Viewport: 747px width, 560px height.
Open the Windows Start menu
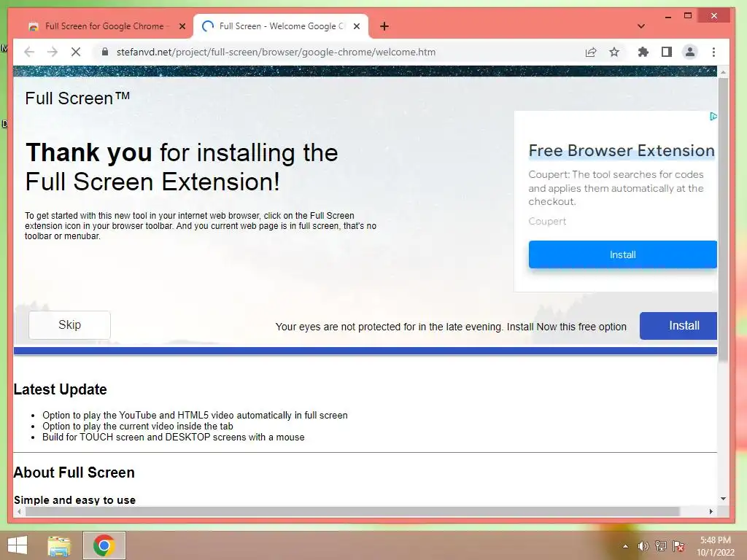(x=18, y=545)
